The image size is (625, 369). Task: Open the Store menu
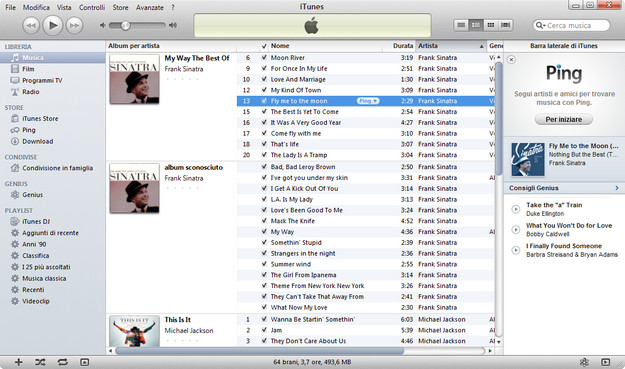120,7
